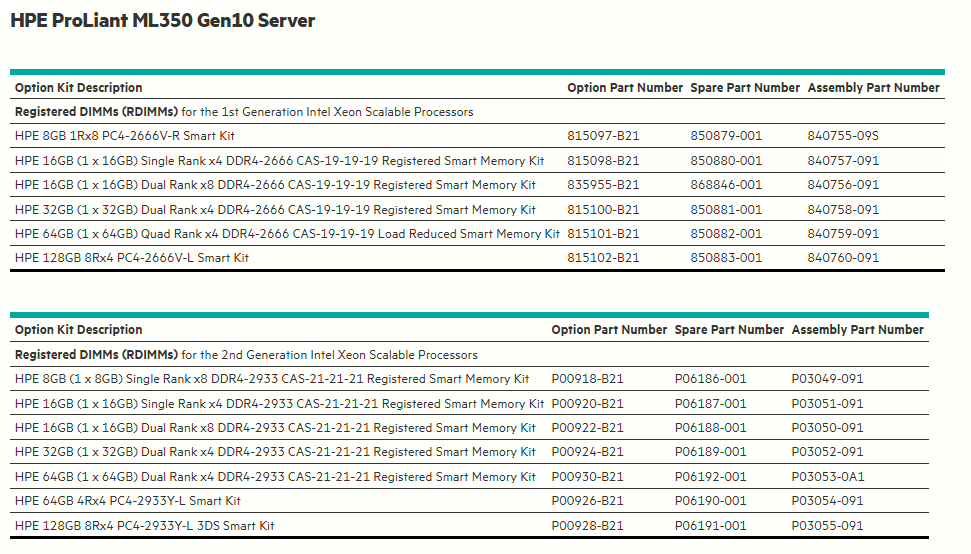Select the 2nd Generation Registered DIMMs heading
Screen dimensions: 971x554
[x=246, y=355]
